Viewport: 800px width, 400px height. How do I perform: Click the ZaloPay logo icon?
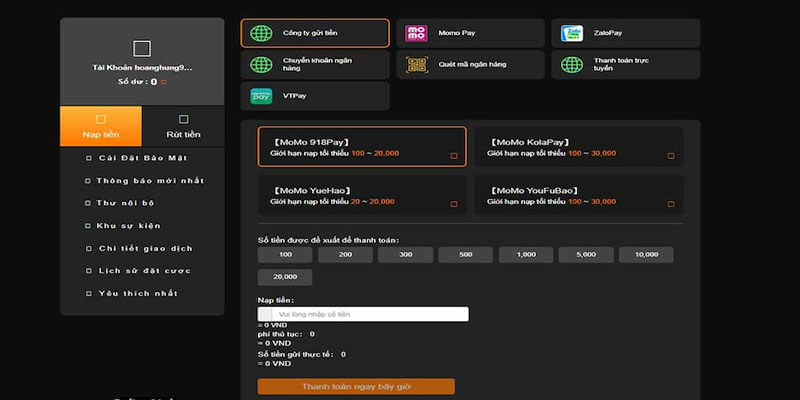pyautogui.click(x=572, y=33)
